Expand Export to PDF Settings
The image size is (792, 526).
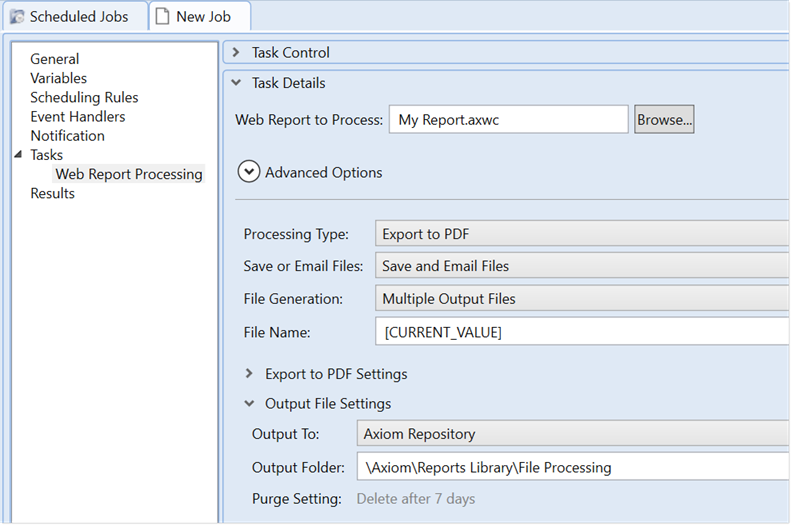[249, 374]
